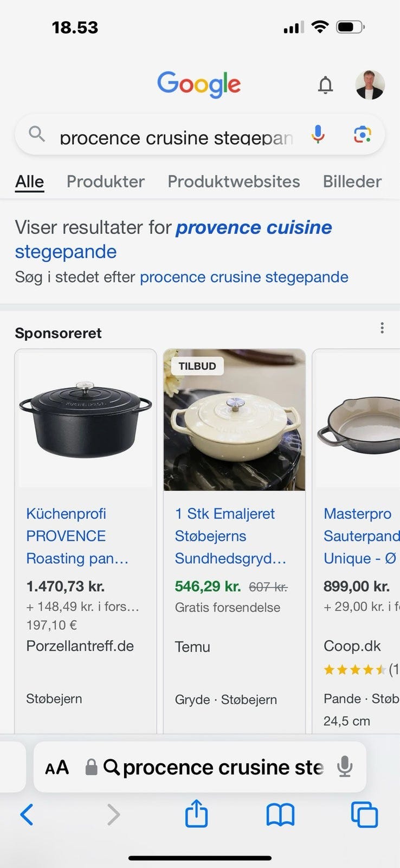This screenshot has height=868, width=400.
Task: Tap the Safari address bar microphone
Action: tap(345, 767)
